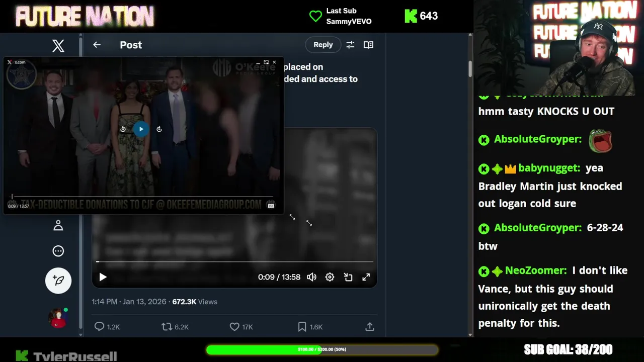Image resolution: width=644 pixels, height=362 pixels.
Task: Click the Kick logo next to 643
Action: point(411,16)
